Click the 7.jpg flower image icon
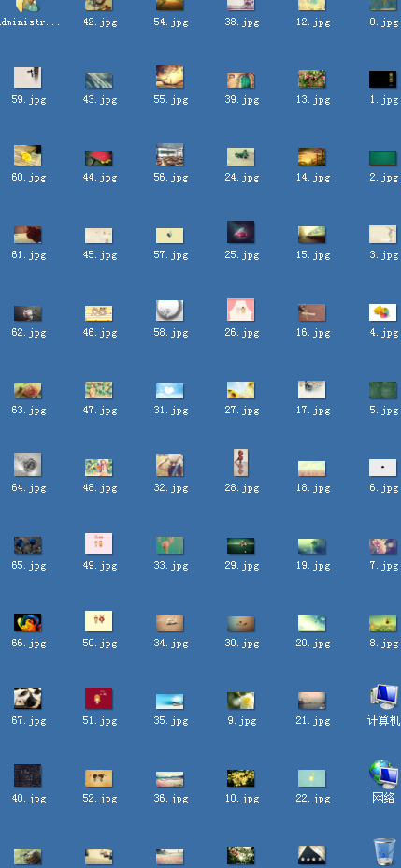 [382, 546]
